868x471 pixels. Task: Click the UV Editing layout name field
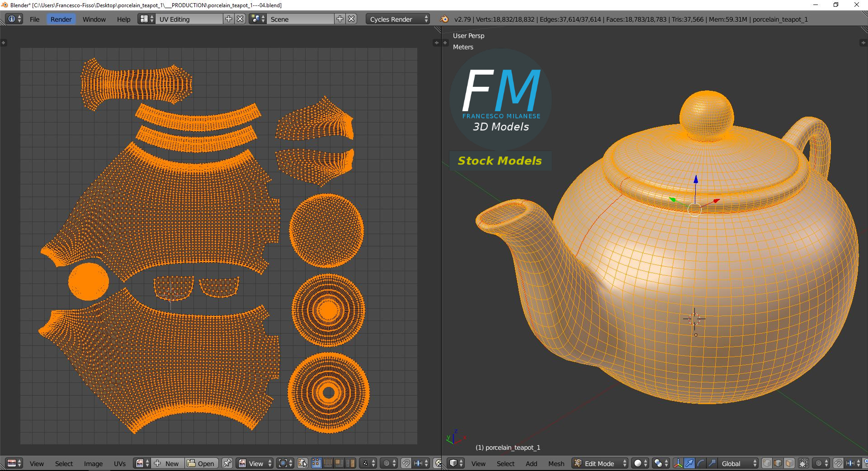point(189,19)
